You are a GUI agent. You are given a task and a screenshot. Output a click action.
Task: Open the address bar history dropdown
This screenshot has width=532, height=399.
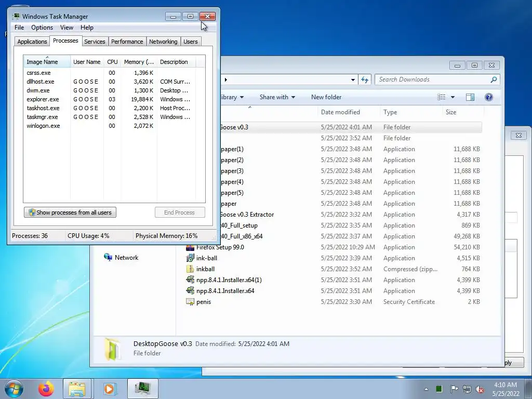click(353, 79)
